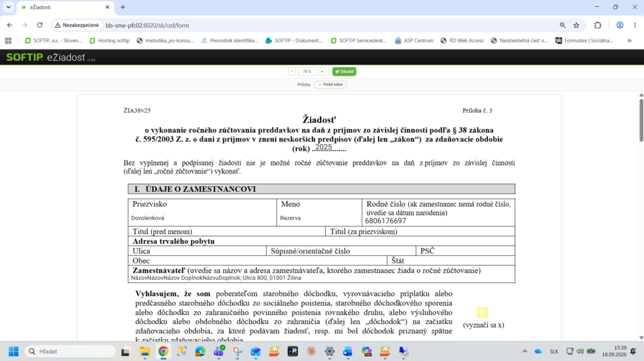This screenshot has width=644, height=361.
Task: Click the Priezvisko field with Dovolenková
Action: tap(148, 218)
